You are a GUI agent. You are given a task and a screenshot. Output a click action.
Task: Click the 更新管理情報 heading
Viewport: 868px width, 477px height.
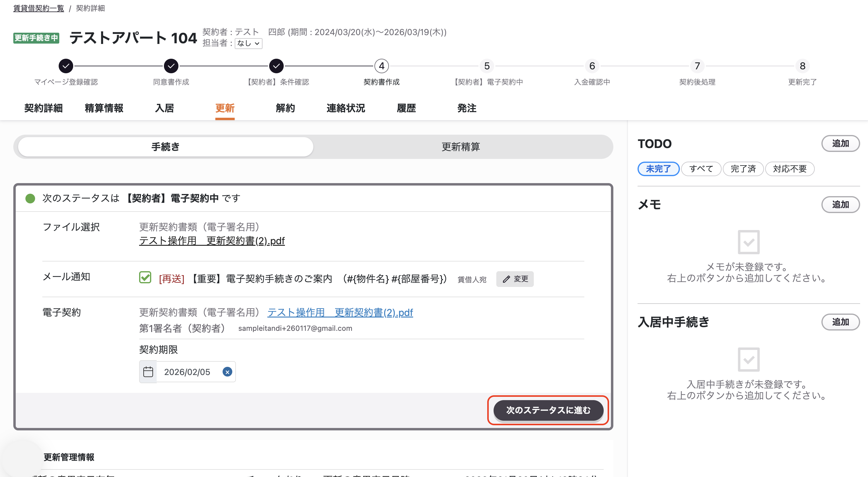coord(69,457)
